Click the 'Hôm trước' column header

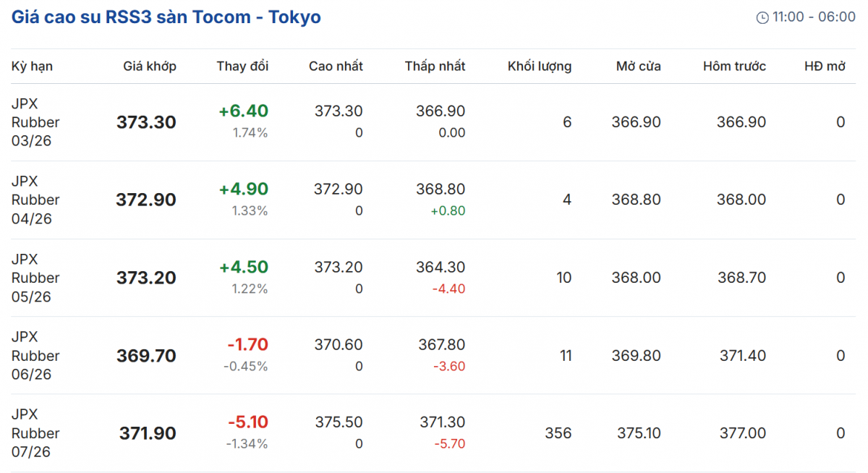(x=734, y=67)
